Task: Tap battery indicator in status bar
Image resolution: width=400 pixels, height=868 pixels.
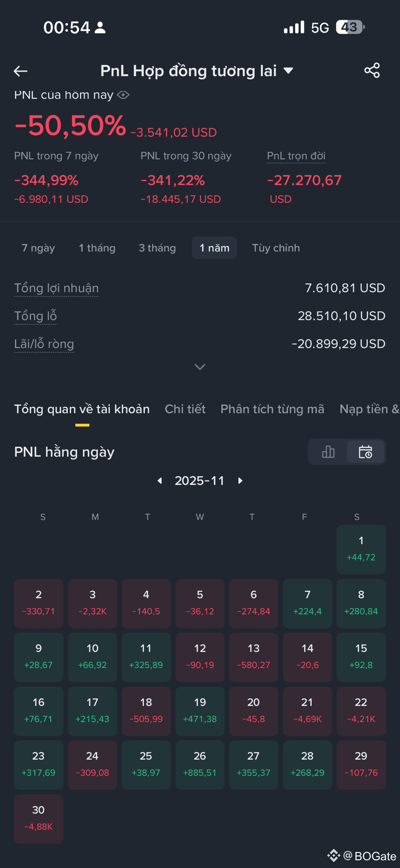Action: (x=350, y=27)
